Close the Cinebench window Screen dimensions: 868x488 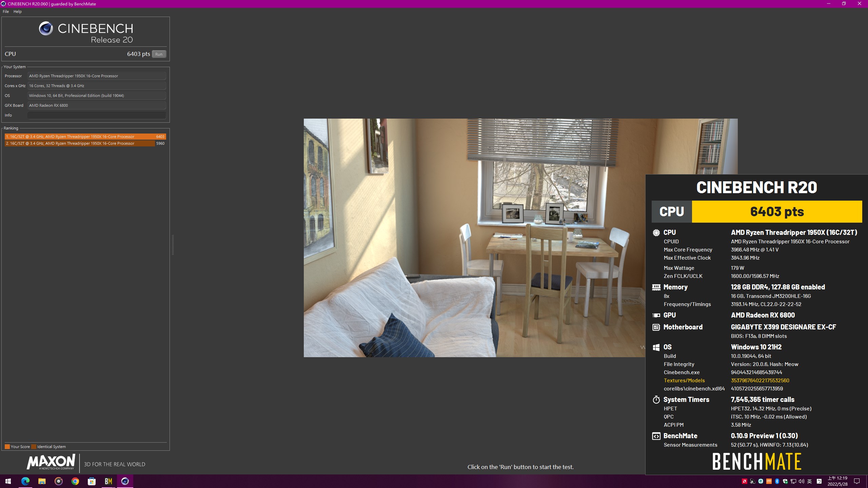point(860,4)
